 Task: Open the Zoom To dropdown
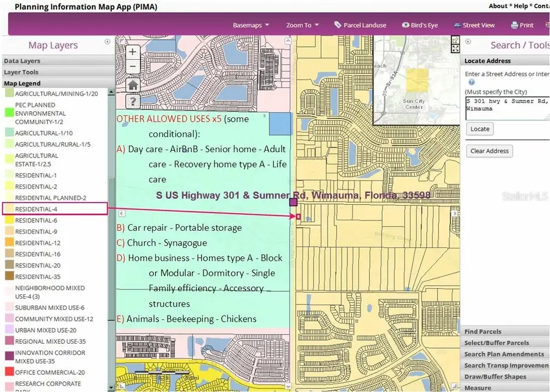302,25
